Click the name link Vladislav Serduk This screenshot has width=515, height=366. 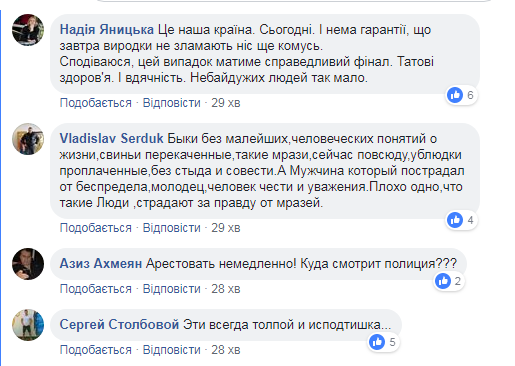[x=112, y=139]
